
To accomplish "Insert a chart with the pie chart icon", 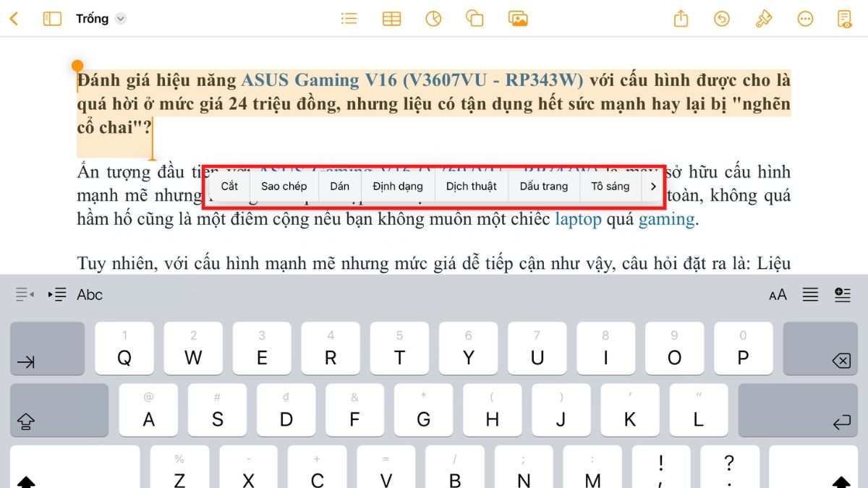I will coord(433,19).
